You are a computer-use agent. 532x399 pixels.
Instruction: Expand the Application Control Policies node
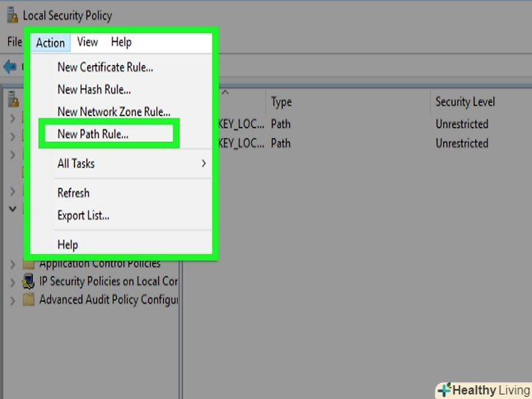(x=12, y=265)
